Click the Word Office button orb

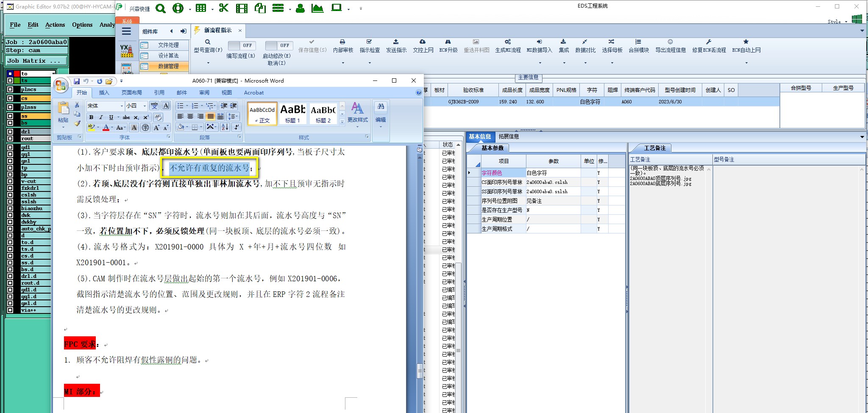(61, 86)
